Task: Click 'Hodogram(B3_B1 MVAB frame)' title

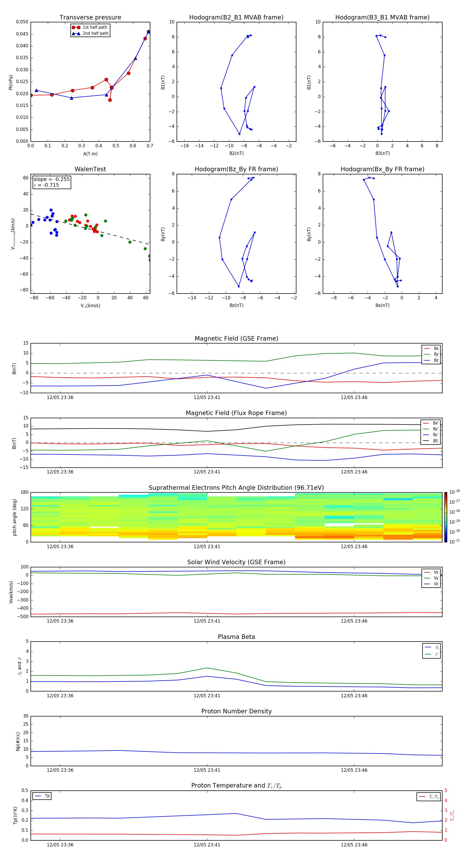Action: click(x=382, y=18)
